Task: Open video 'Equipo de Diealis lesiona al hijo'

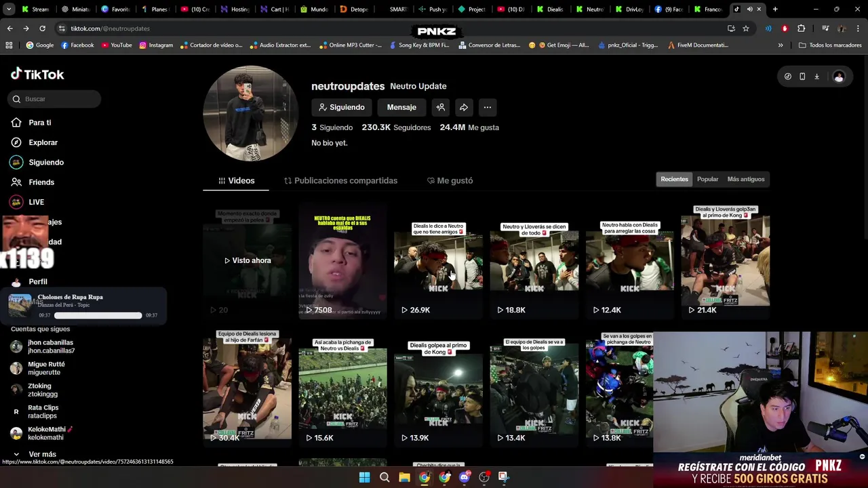Action: (x=247, y=388)
